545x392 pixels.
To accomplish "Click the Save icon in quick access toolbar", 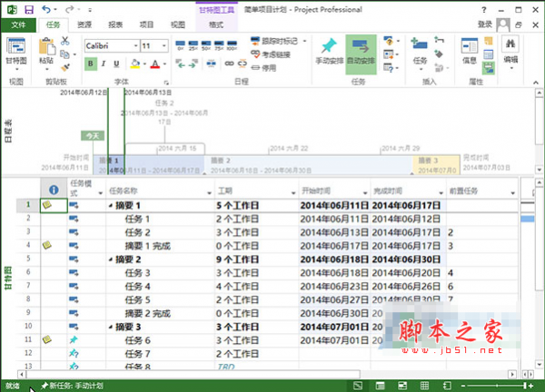I will pyautogui.click(x=29, y=9).
